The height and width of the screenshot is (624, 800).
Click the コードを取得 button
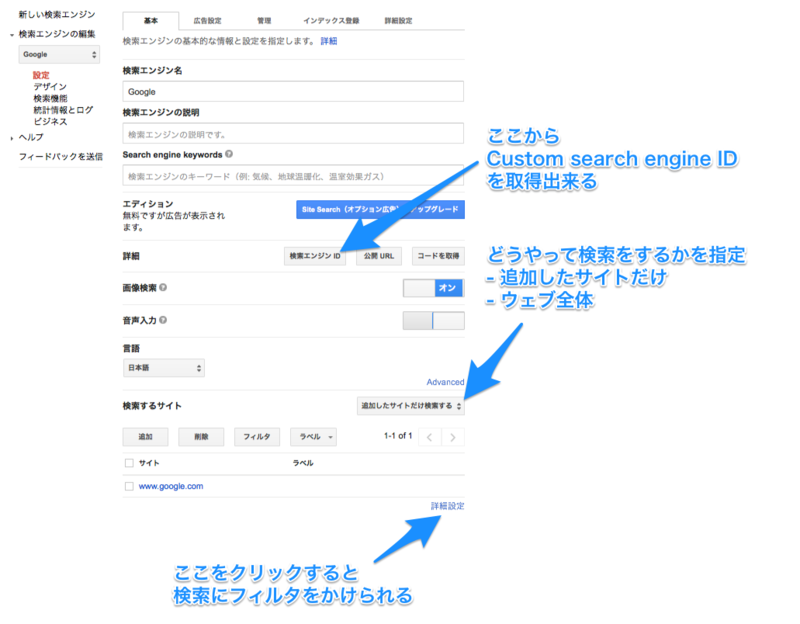click(x=438, y=256)
